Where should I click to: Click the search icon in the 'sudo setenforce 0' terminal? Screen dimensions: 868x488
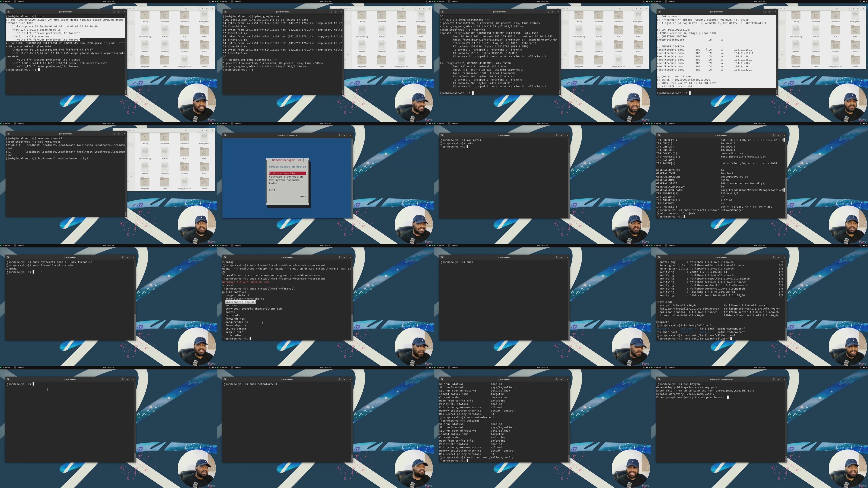[x=340, y=379]
